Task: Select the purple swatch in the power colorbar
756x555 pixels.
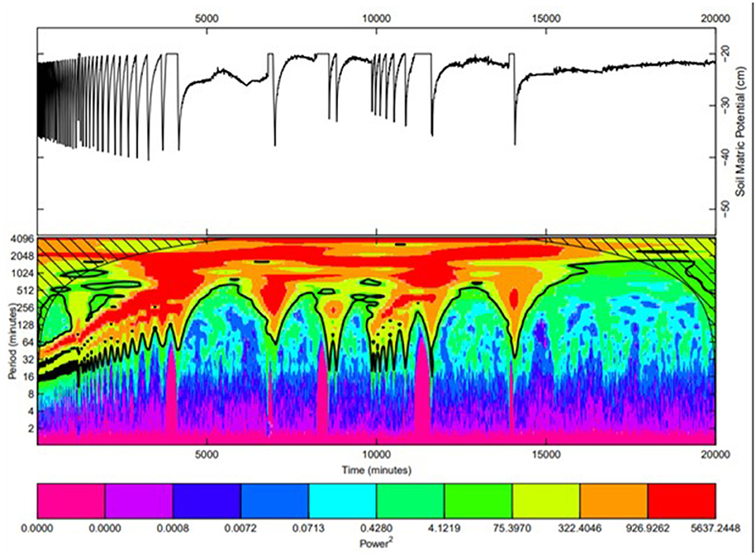Action: click(x=139, y=501)
